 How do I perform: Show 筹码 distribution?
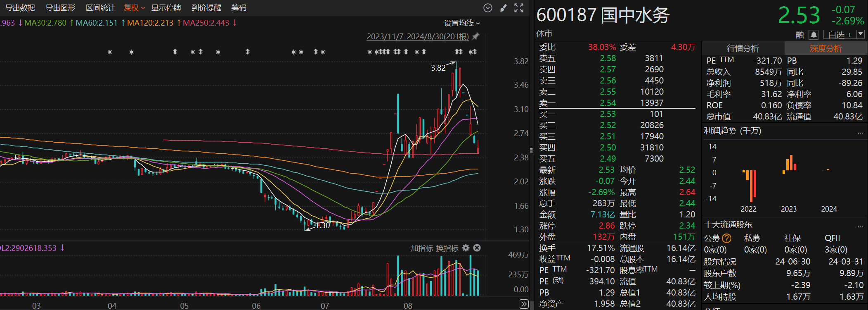point(239,8)
